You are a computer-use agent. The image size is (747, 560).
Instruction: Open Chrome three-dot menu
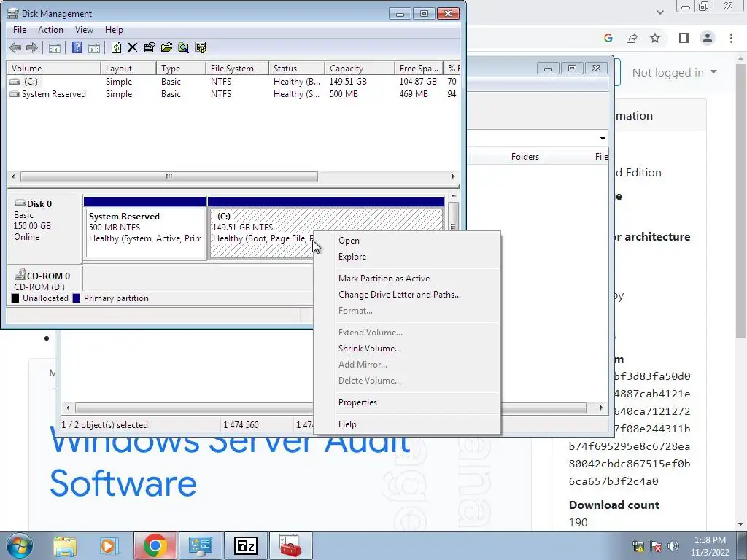(x=731, y=38)
